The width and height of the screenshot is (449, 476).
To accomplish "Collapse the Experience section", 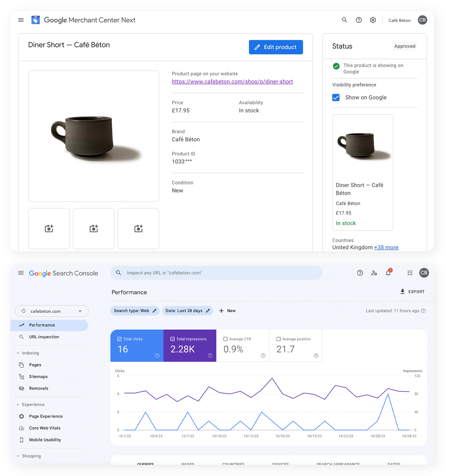I will click(18, 404).
